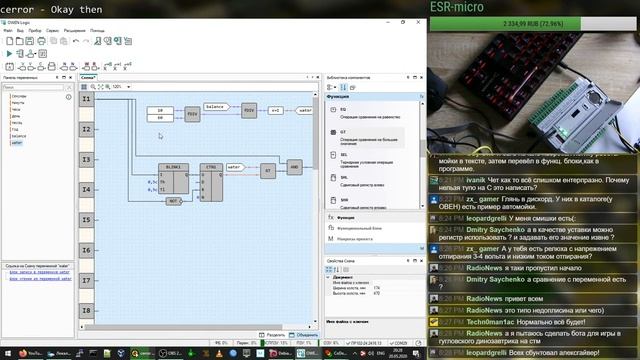Click the calendar-style icon after device icon
640x360 pixels.
point(42,53)
